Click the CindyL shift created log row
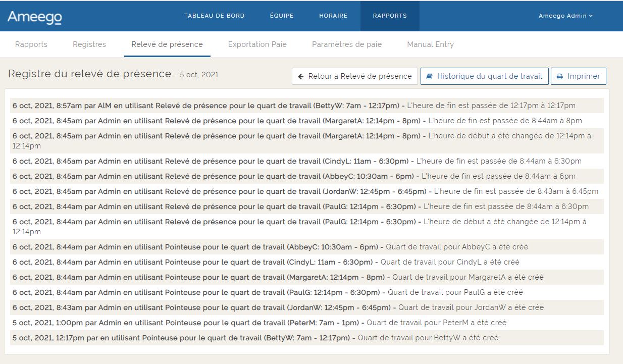Screen dimensions: 623x364 coord(266,262)
